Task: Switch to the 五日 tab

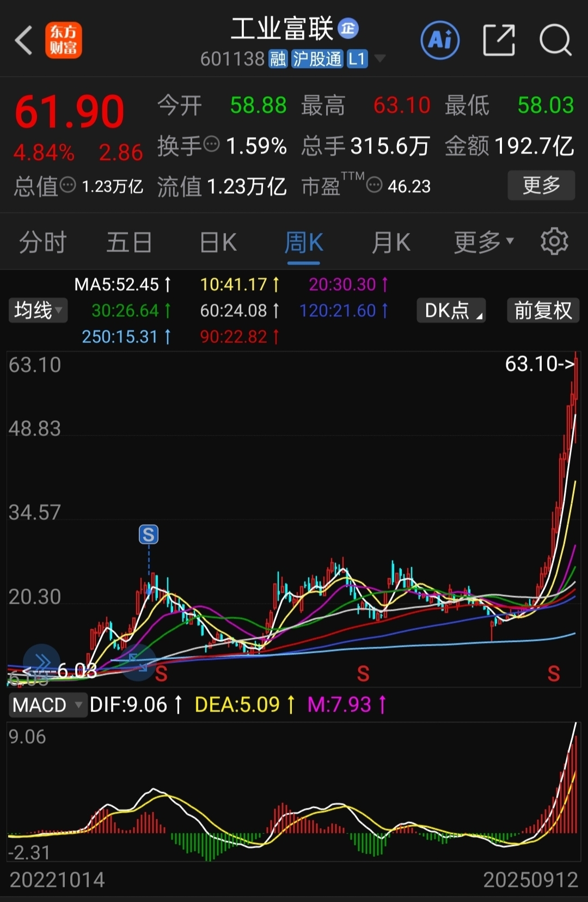Action: click(129, 242)
